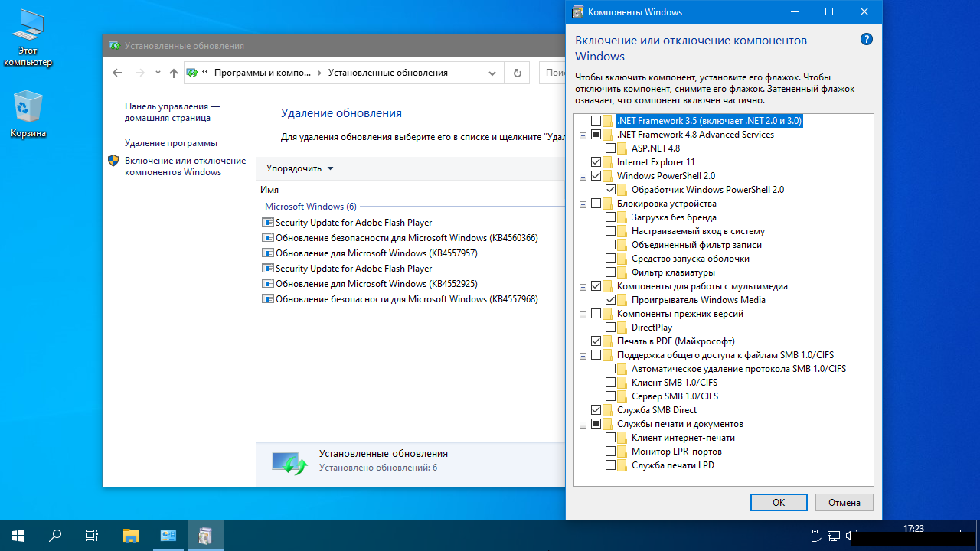
Task: Refresh the Installed Updates address bar
Action: pos(518,73)
